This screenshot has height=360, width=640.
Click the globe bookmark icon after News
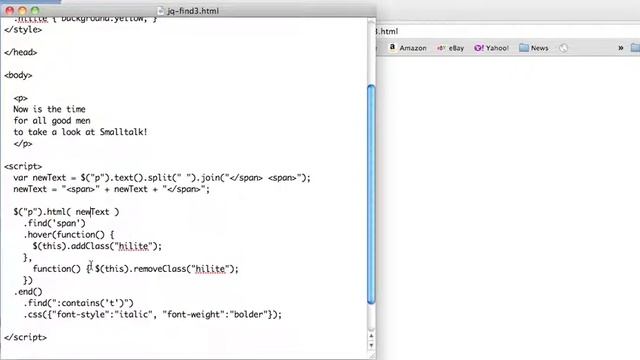point(563,48)
